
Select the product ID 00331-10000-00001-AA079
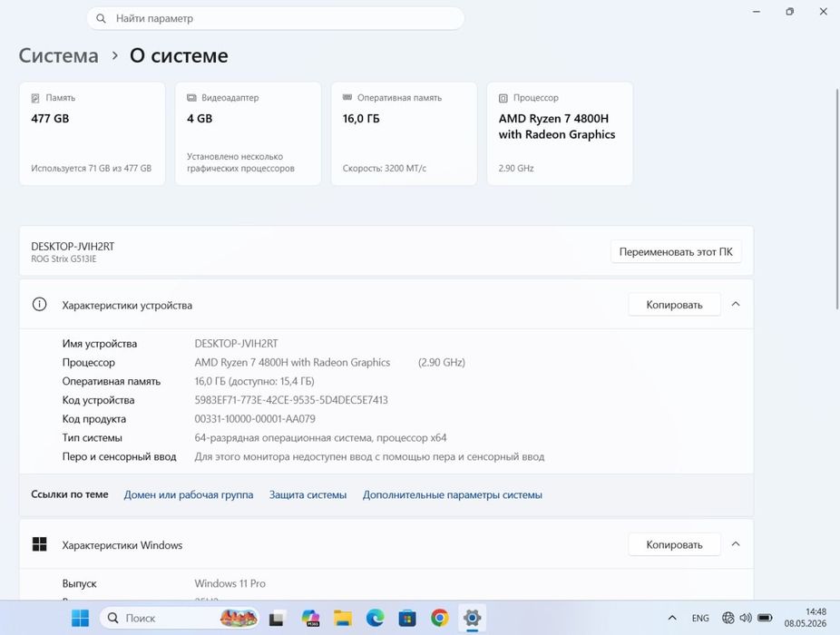255,418
